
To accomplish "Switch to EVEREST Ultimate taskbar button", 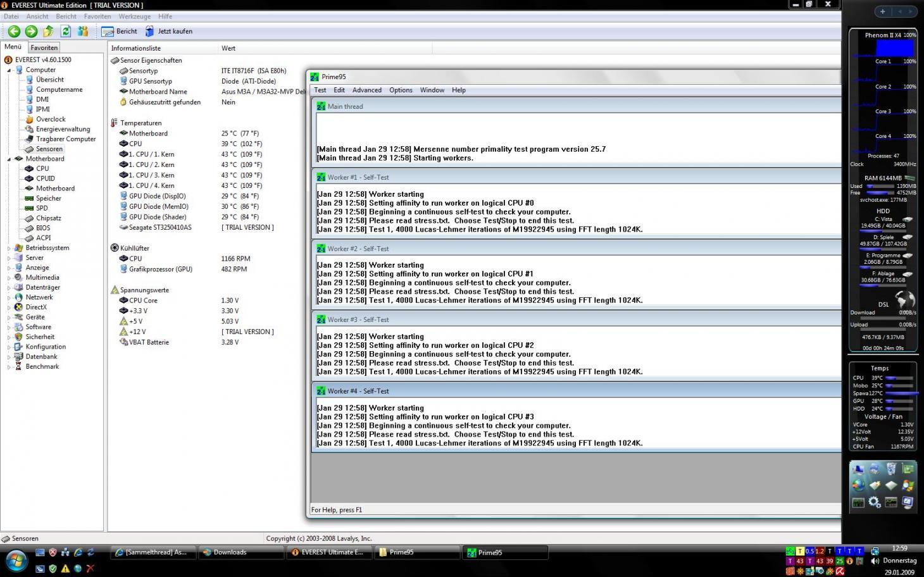I will 328,552.
